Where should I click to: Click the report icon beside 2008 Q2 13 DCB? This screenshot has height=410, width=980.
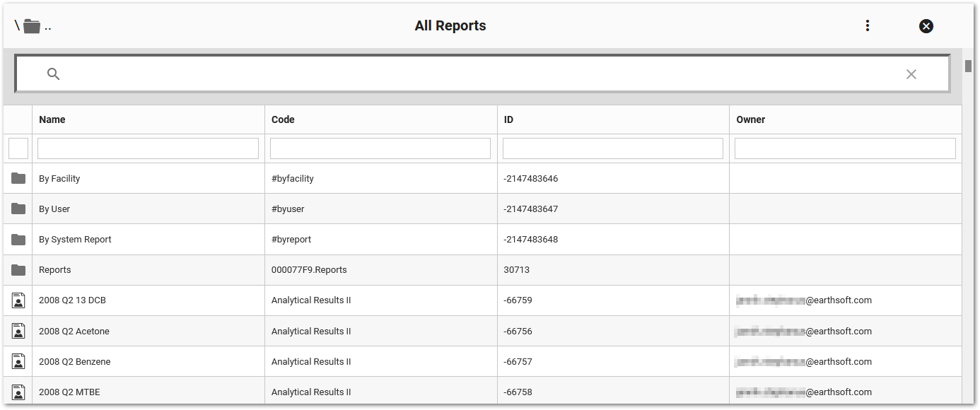pyautogui.click(x=18, y=300)
